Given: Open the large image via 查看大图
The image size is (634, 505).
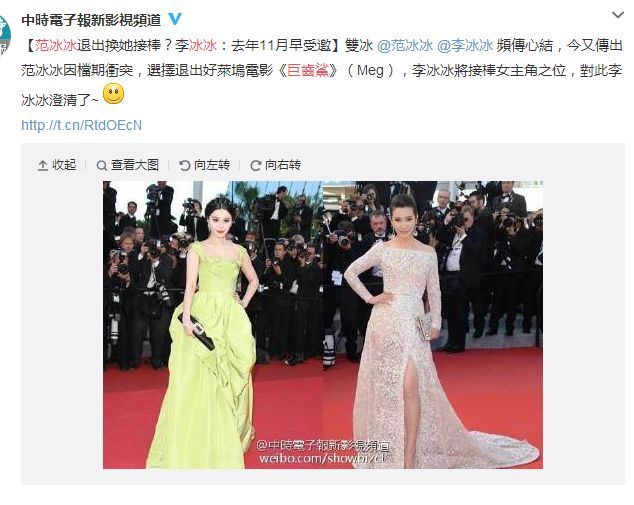Looking at the screenshot, I should (x=127, y=165).
